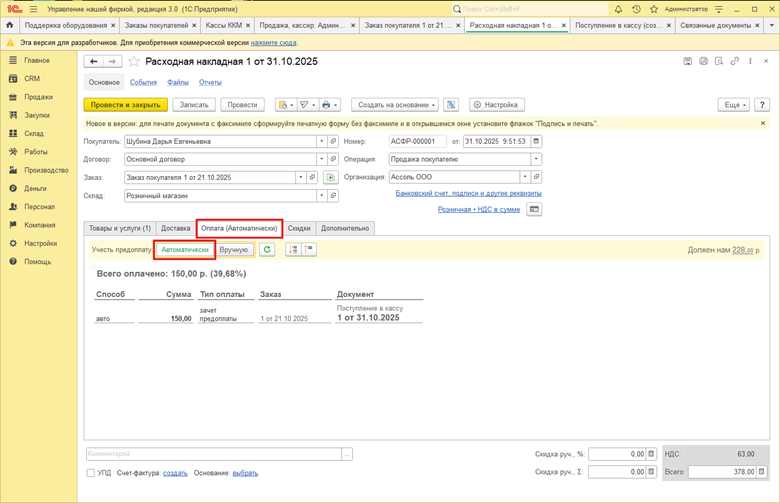The width and height of the screenshot is (780, 503).
Task: Click the print icon in the toolbar
Action: pos(328,104)
